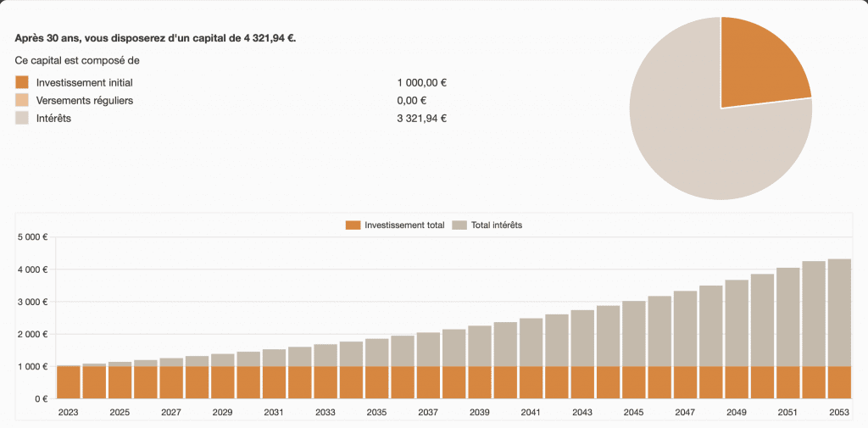Click the orange legend box for Investissement total
The height and width of the screenshot is (428, 868).
pos(353,225)
